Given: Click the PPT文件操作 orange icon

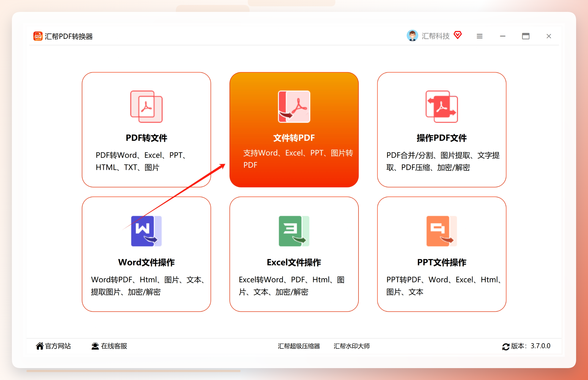Looking at the screenshot, I should point(441,231).
